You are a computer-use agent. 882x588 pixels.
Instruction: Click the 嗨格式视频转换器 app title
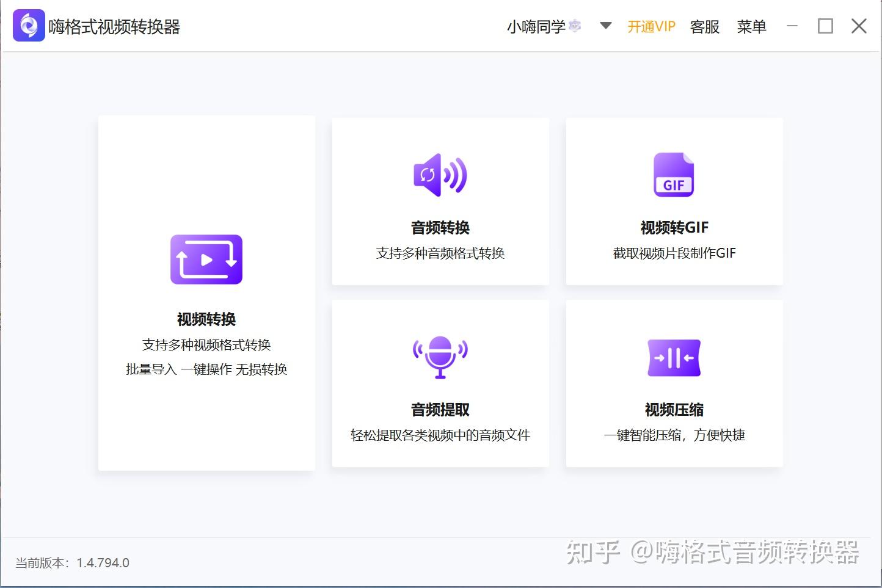tap(114, 27)
